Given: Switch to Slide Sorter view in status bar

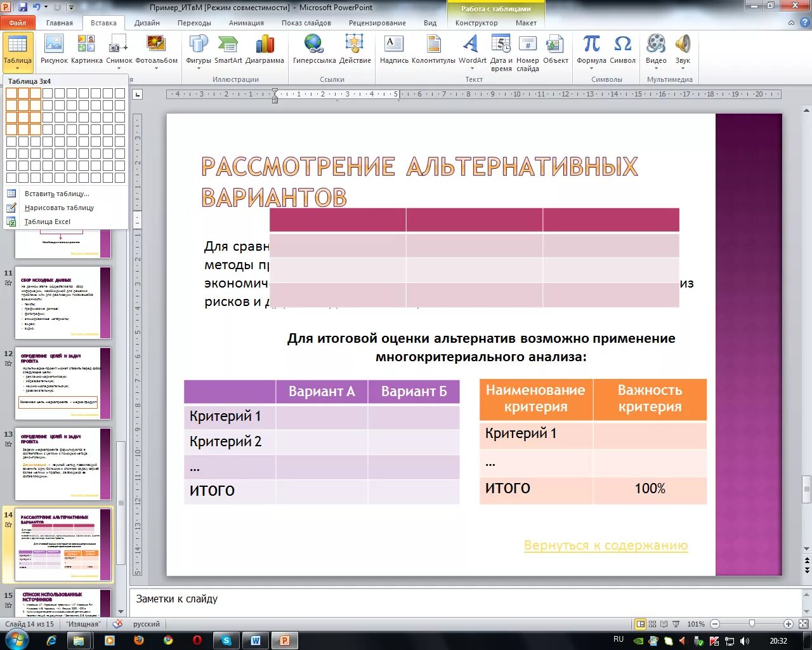Looking at the screenshot, I should tap(653, 624).
